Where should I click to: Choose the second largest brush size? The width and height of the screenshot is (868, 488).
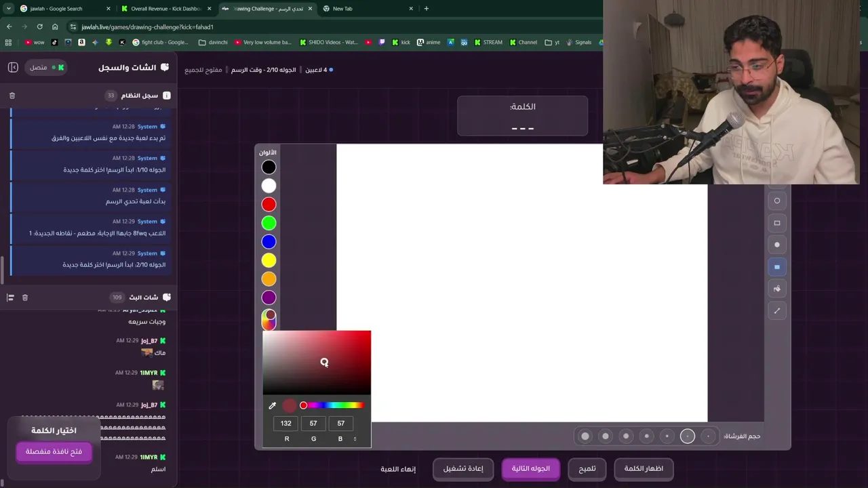tap(606, 436)
